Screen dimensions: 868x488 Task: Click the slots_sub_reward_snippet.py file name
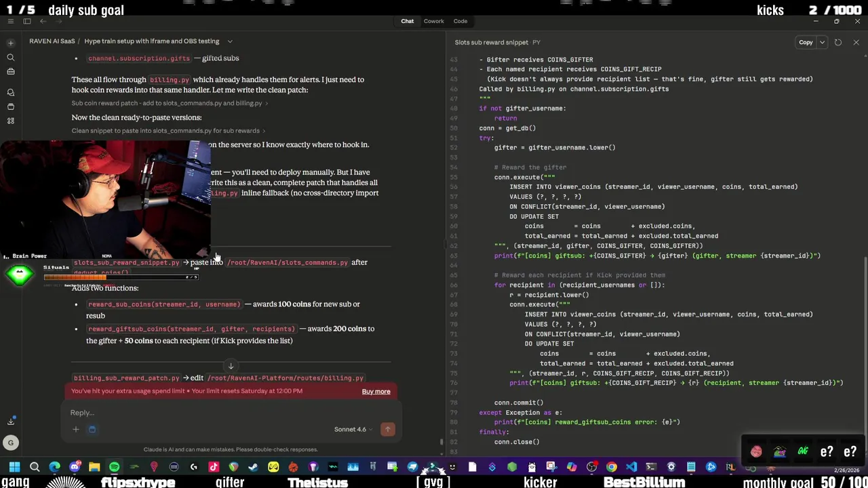[126, 262]
